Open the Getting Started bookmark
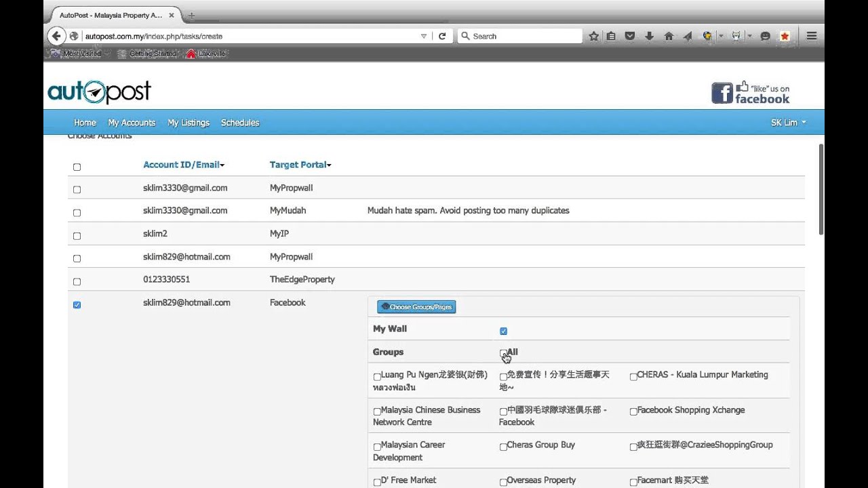 (147, 54)
